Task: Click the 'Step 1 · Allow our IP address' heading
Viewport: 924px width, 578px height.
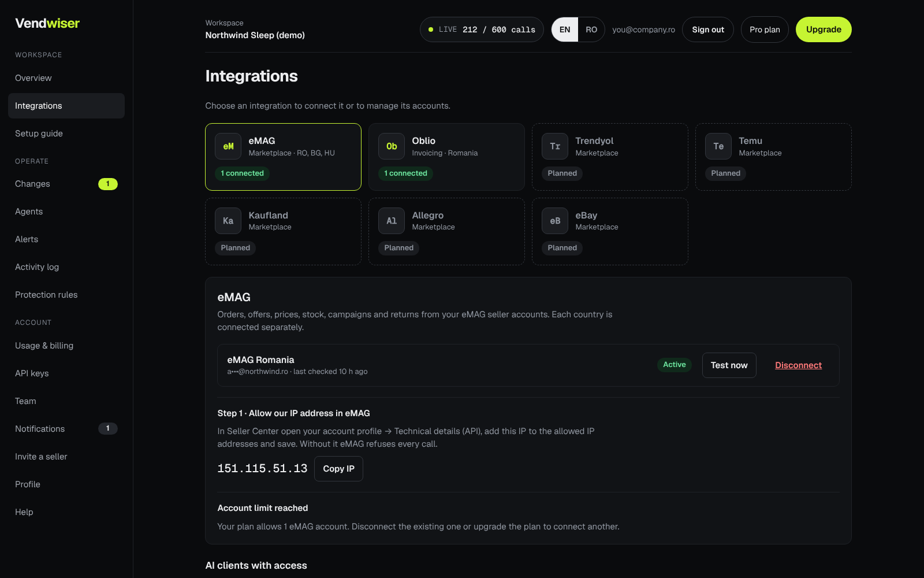Action: (x=293, y=413)
